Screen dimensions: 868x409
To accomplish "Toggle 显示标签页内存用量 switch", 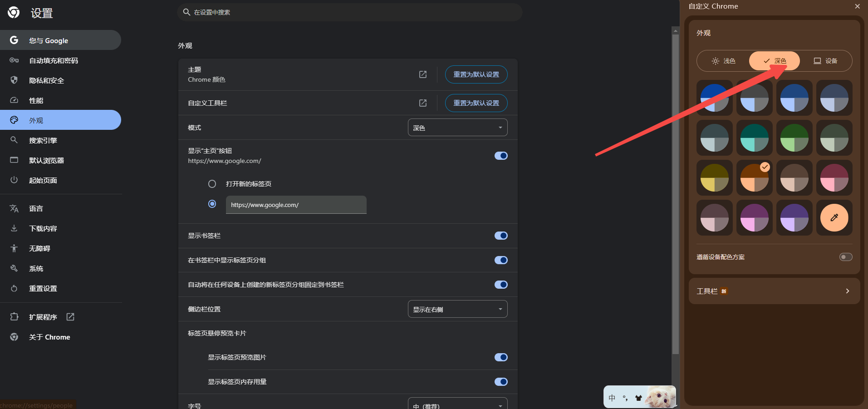I will point(501,382).
